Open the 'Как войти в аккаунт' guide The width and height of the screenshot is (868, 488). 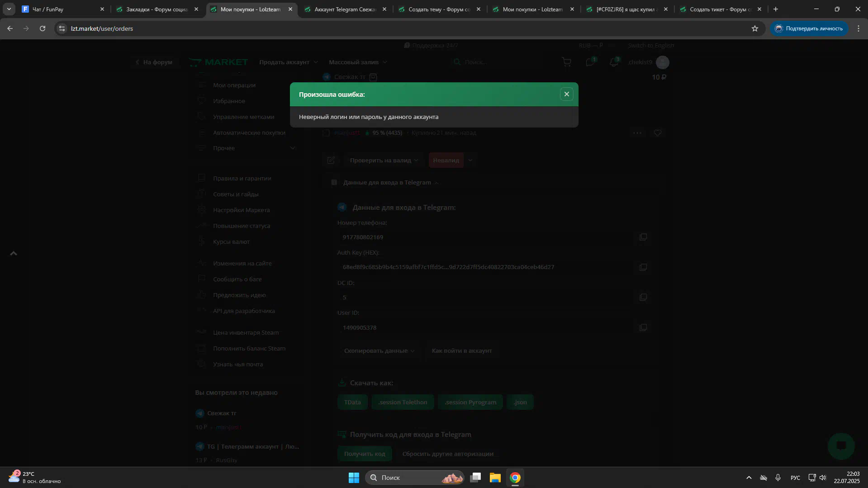[462, 351]
